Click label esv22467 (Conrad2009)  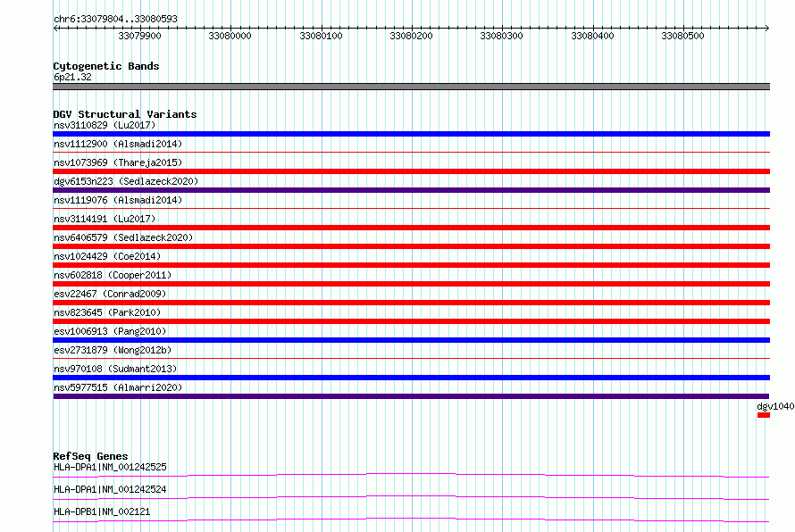tap(110, 294)
